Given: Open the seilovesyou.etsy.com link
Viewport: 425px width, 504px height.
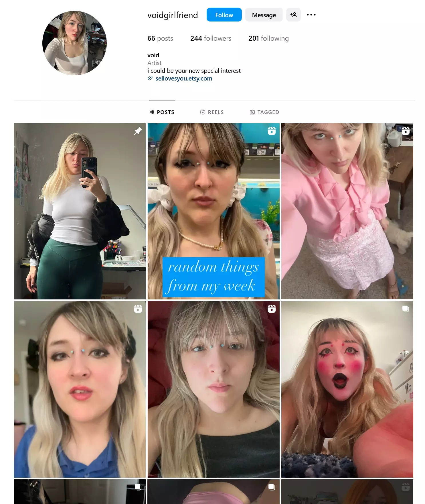Looking at the screenshot, I should (184, 79).
